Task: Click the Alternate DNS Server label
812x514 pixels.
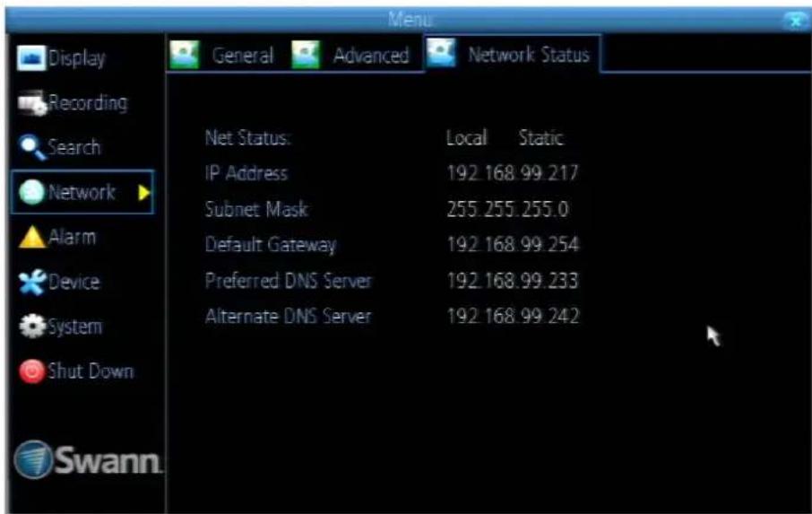Action: [x=288, y=316]
